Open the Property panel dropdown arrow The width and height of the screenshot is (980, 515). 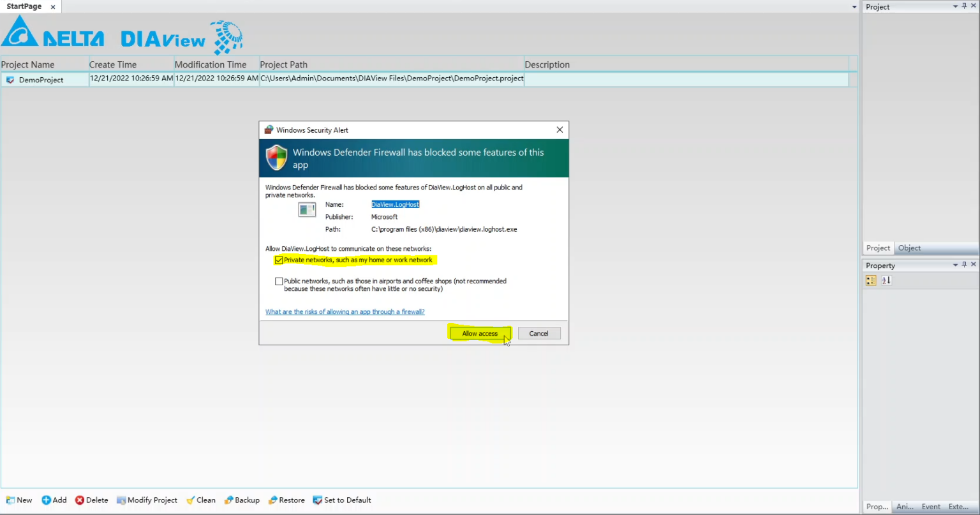point(955,265)
